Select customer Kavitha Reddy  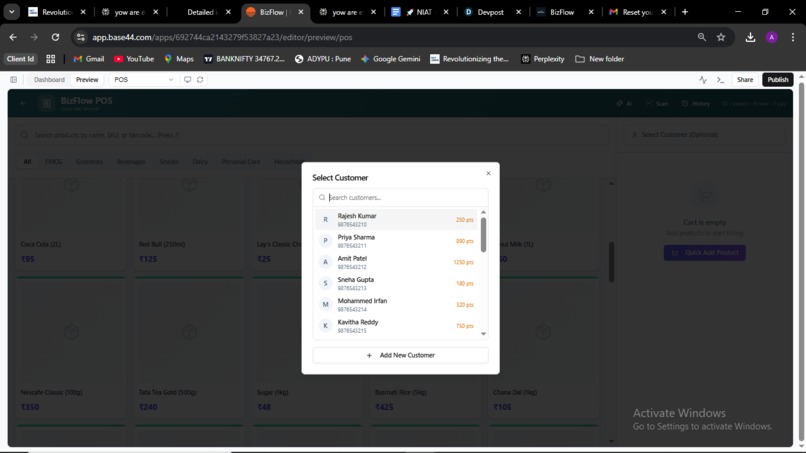[x=396, y=325]
